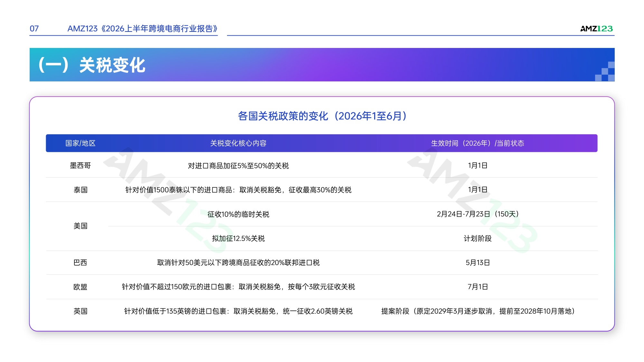Viewport: 644px width, 362px height.
Task: Click the page number 07
Action: point(34,29)
